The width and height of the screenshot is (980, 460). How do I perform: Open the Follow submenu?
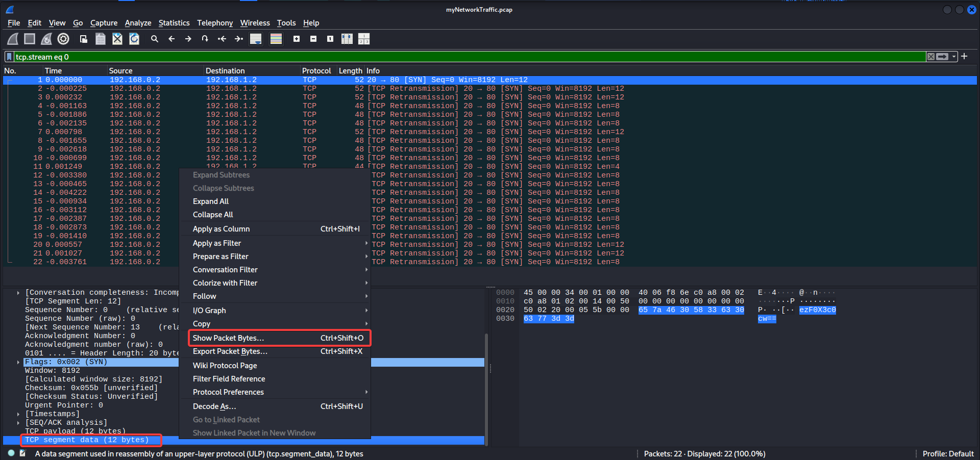[275, 296]
